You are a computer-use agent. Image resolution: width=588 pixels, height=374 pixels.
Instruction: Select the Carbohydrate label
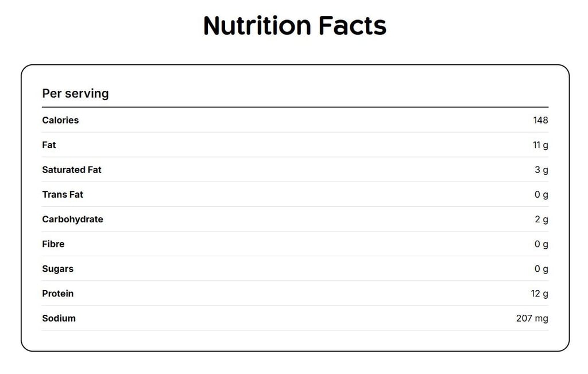click(72, 219)
